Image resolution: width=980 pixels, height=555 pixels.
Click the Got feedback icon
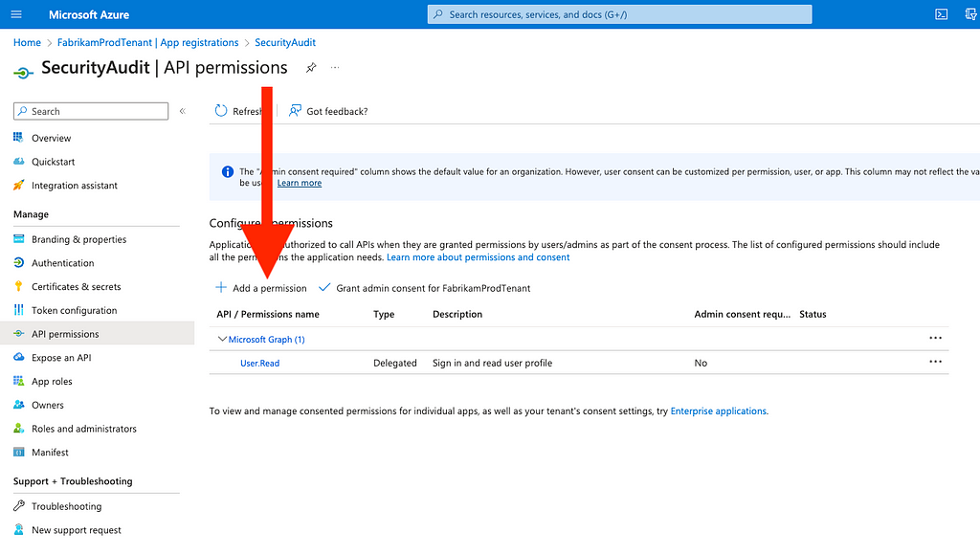click(x=295, y=111)
